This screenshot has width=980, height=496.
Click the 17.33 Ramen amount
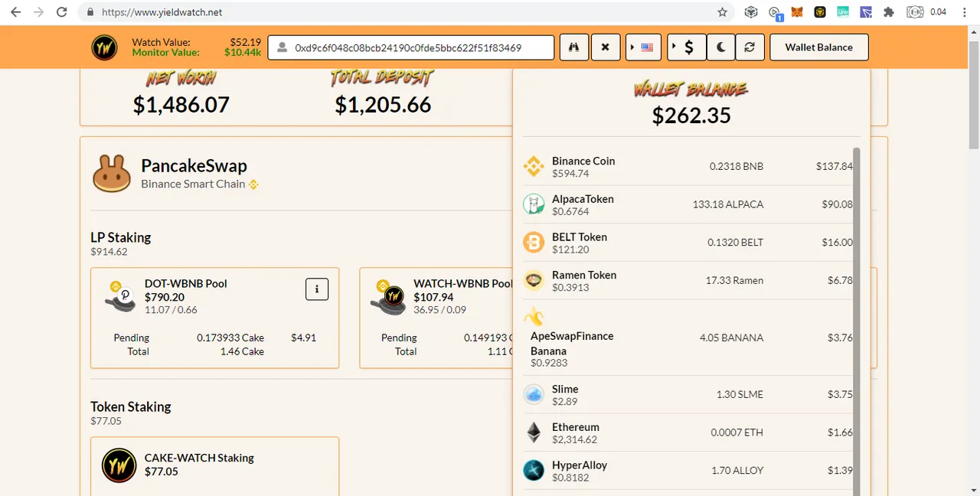(x=734, y=280)
